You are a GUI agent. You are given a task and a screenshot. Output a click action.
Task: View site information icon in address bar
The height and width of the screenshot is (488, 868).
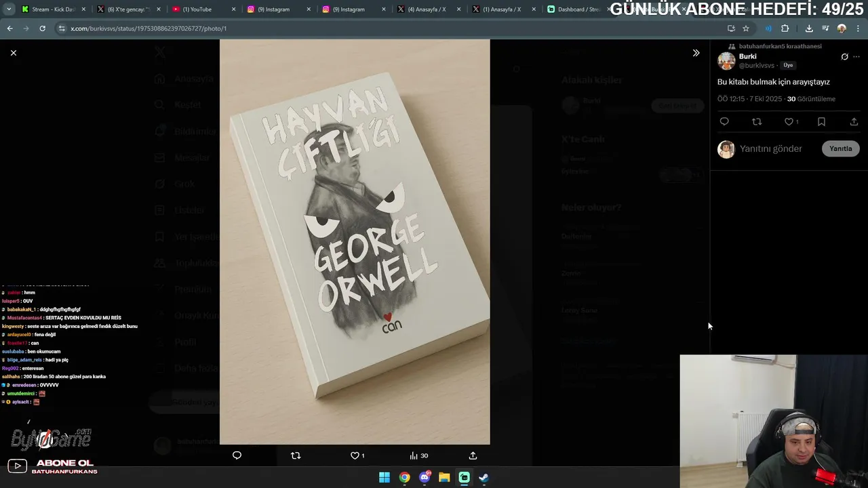coord(62,28)
